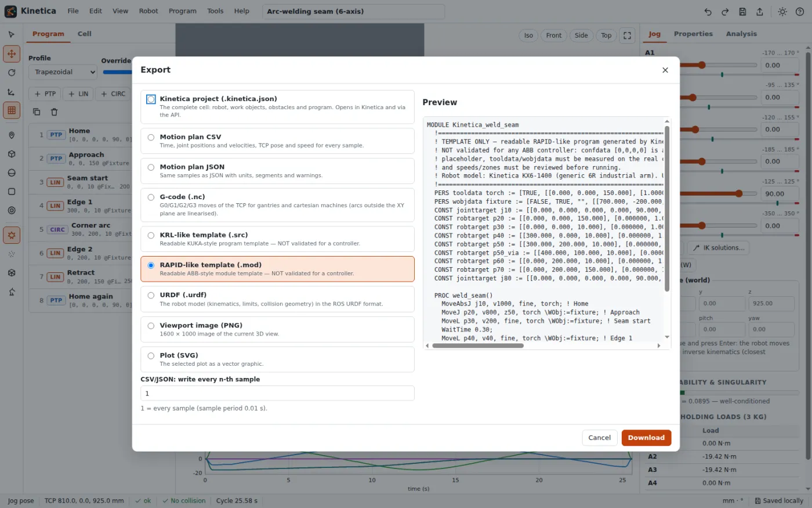Add a box obstacle with cube icon

(x=11, y=154)
